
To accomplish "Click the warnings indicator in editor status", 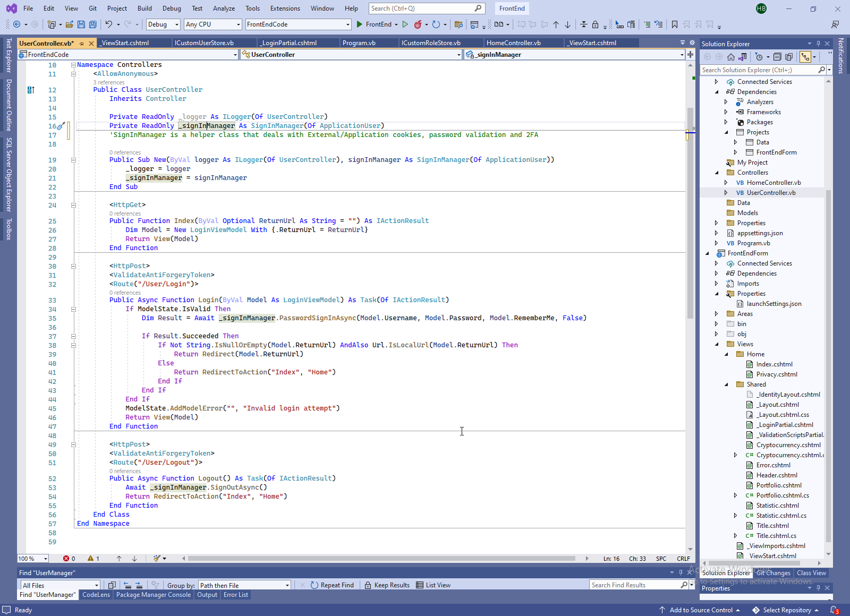I will click(x=94, y=559).
